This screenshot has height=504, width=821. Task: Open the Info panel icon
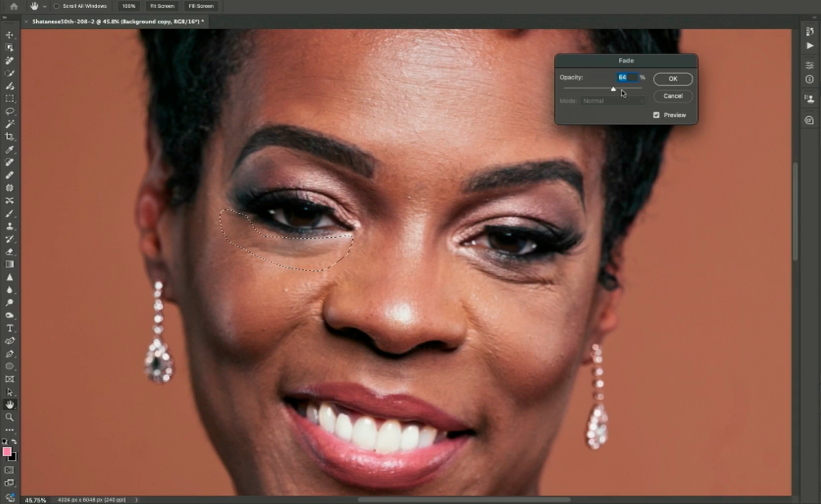coord(809,79)
